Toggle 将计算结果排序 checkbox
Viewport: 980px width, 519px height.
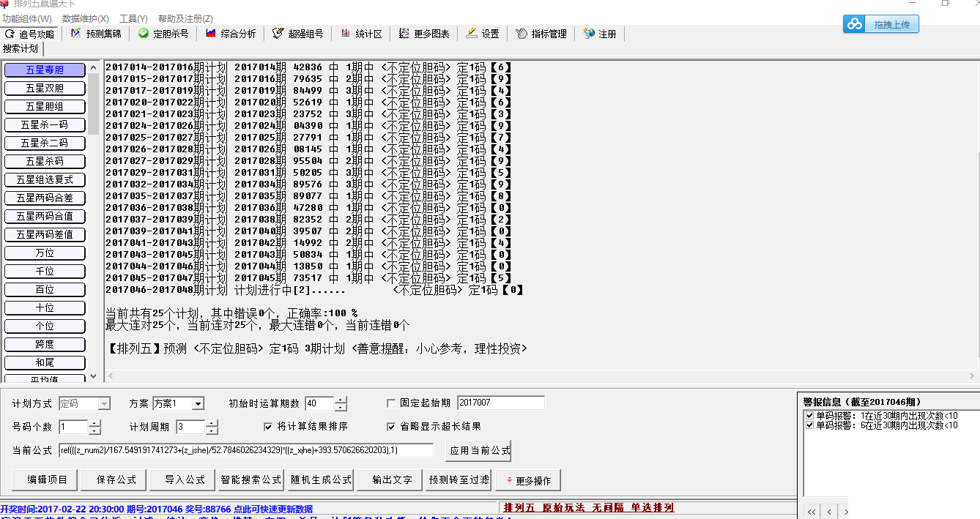(268, 426)
